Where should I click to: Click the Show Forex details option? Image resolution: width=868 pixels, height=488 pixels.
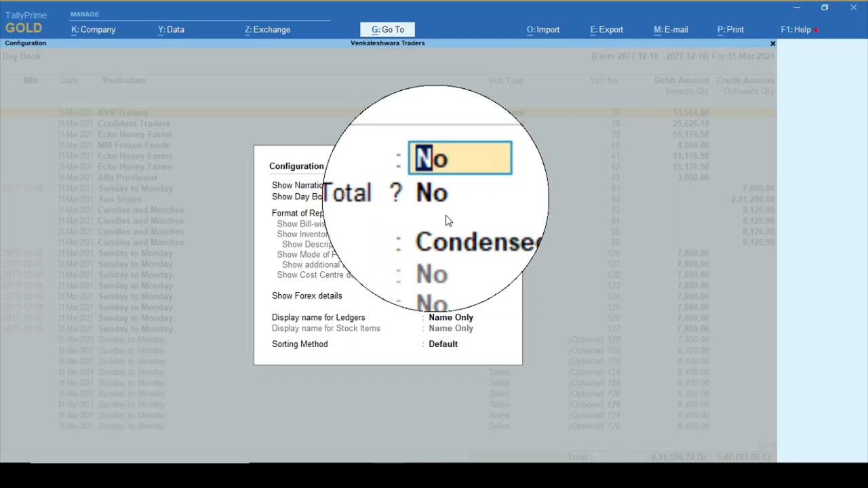click(307, 296)
